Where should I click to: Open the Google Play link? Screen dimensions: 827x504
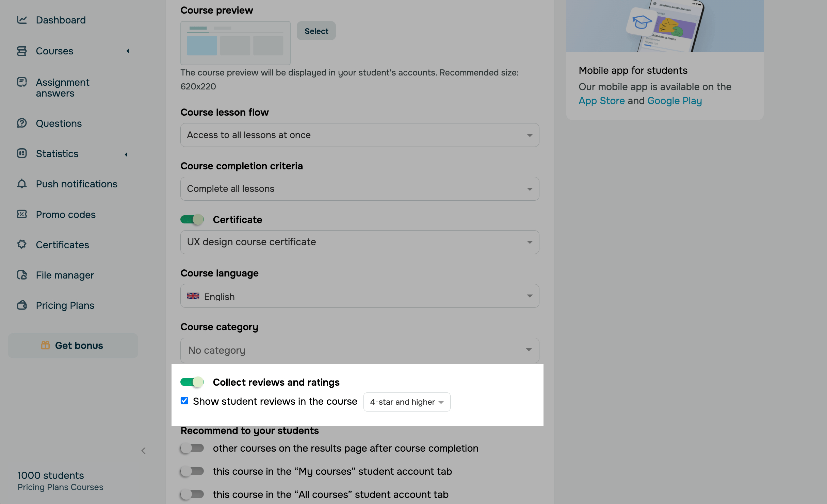pos(675,101)
